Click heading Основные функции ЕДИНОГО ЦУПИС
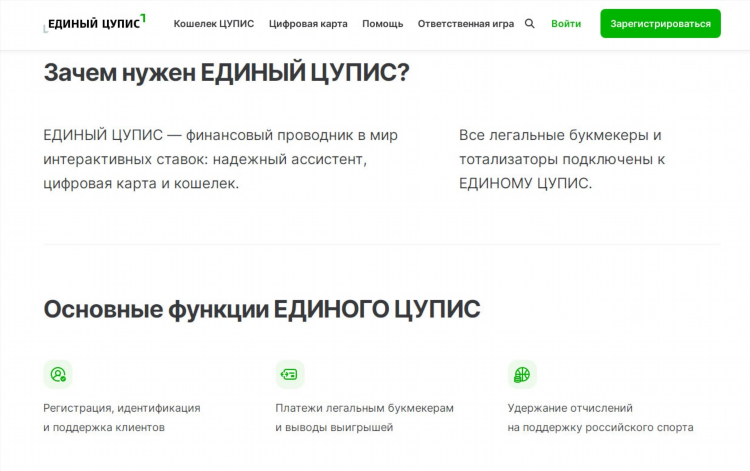Image resolution: width=750 pixels, height=471 pixels. pos(262,309)
